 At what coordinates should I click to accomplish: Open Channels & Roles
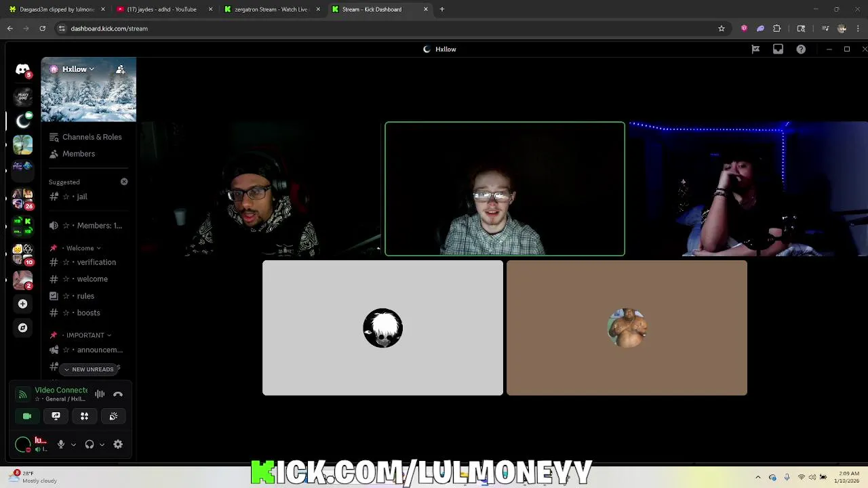point(85,137)
